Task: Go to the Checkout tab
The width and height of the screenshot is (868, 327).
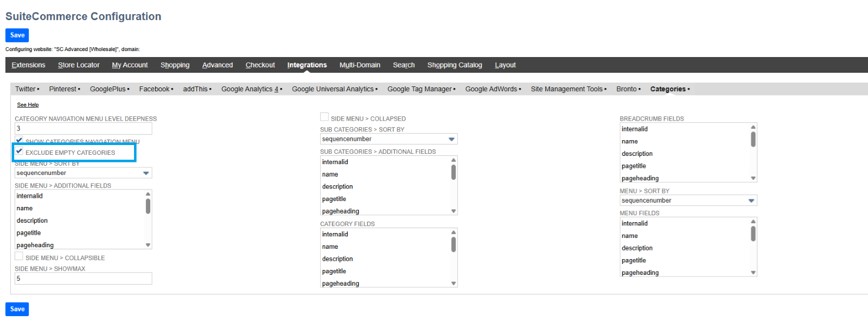Action: [x=260, y=65]
